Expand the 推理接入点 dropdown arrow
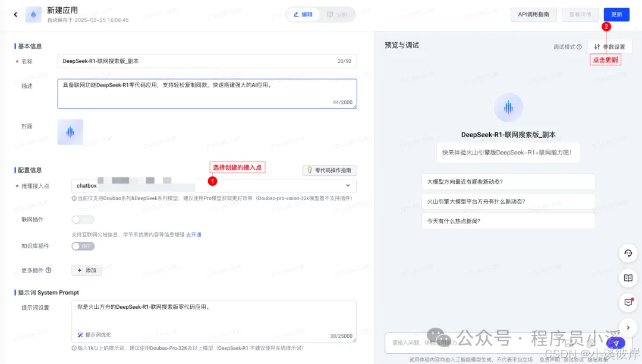642x364 pixels. [x=348, y=186]
